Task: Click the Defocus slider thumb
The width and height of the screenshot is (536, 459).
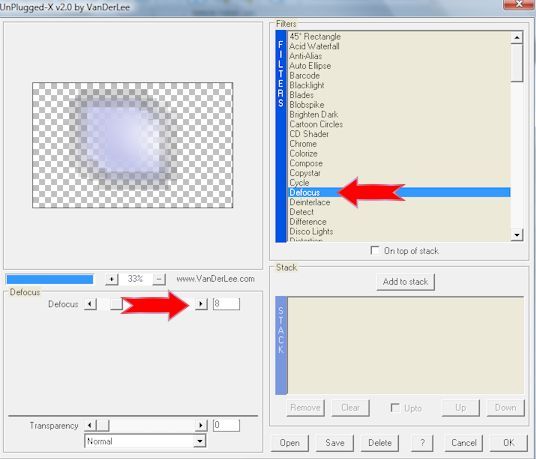Action: pos(117,304)
